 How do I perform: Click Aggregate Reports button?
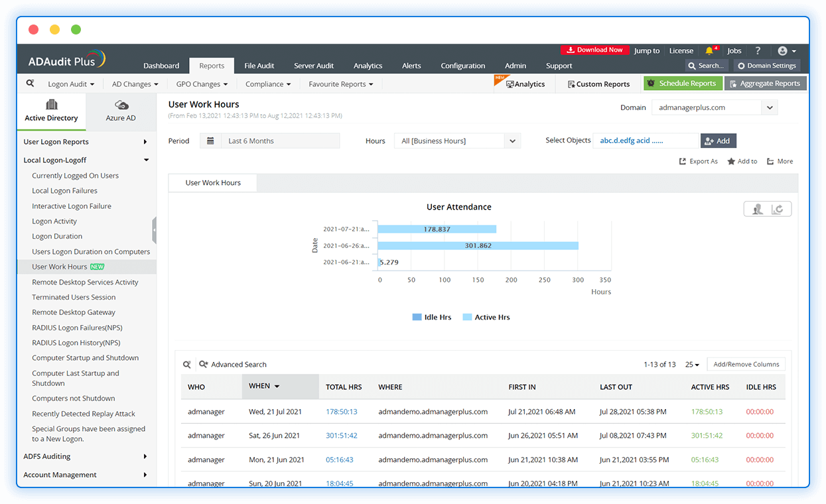pyautogui.click(x=765, y=84)
